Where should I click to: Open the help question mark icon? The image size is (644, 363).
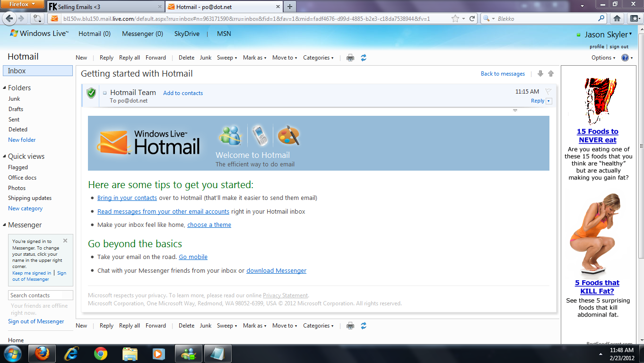pos(625,58)
